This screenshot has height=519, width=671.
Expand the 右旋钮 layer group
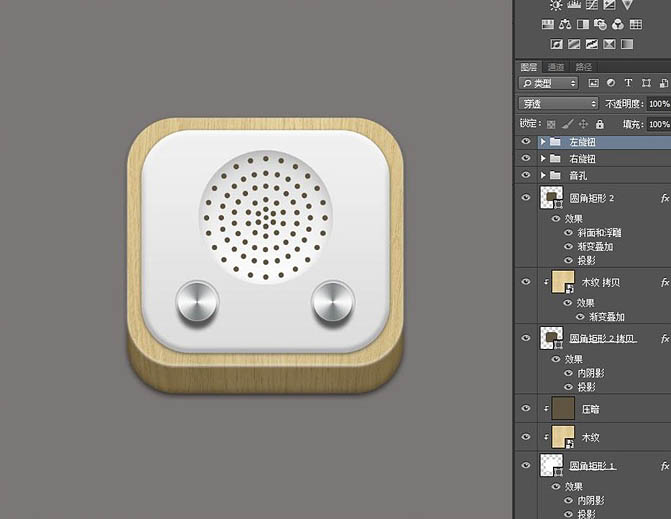[x=543, y=159]
